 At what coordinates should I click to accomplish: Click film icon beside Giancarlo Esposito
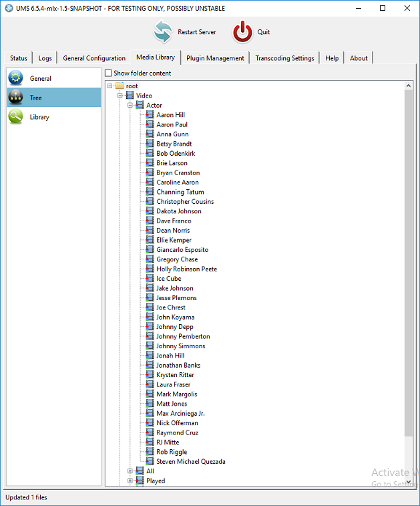click(150, 249)
